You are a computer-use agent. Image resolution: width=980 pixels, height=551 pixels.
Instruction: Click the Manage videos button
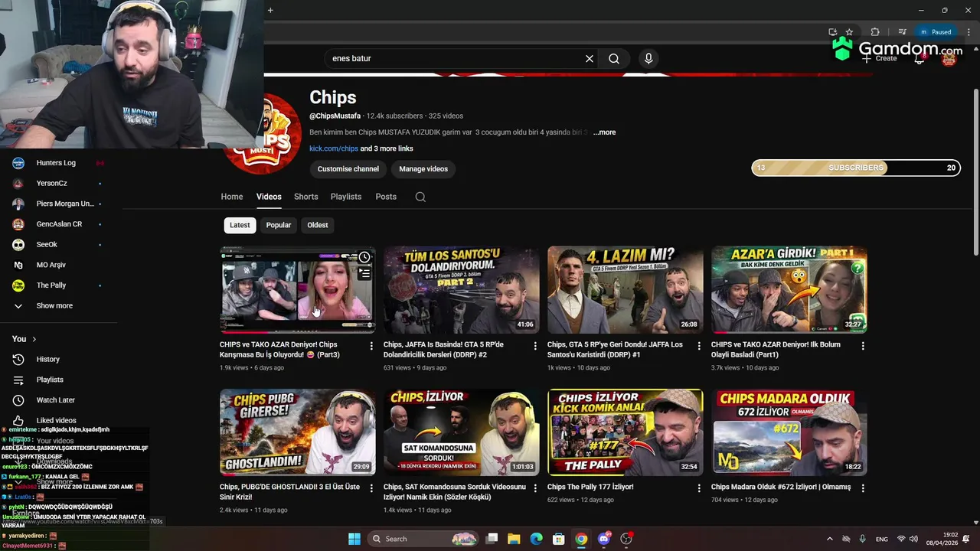point(423,169)
